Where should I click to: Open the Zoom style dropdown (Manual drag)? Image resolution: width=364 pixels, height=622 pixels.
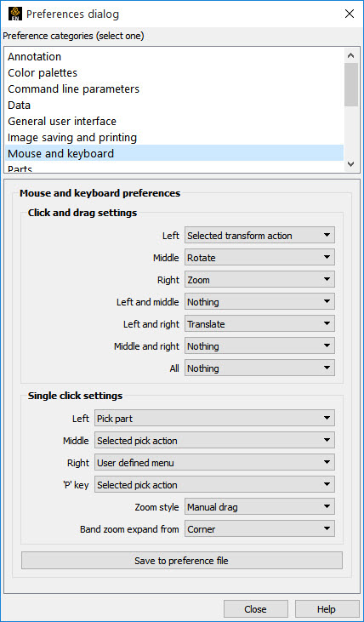[259, 507]
